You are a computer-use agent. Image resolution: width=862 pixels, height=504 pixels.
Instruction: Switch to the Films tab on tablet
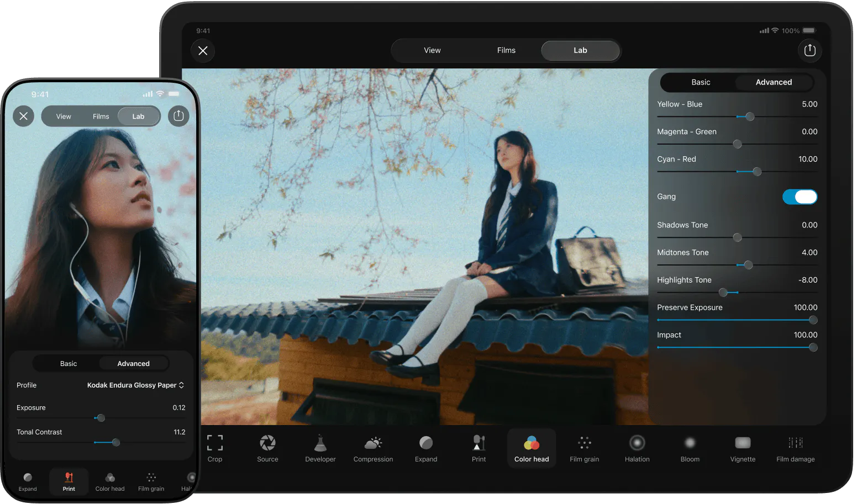(x=506, y=50)
